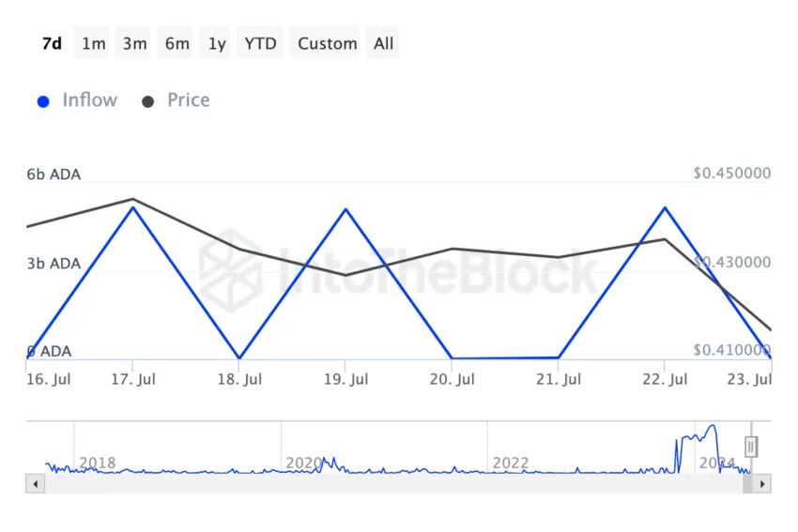
Task: Show All historical data
Action: coord(383,44)
